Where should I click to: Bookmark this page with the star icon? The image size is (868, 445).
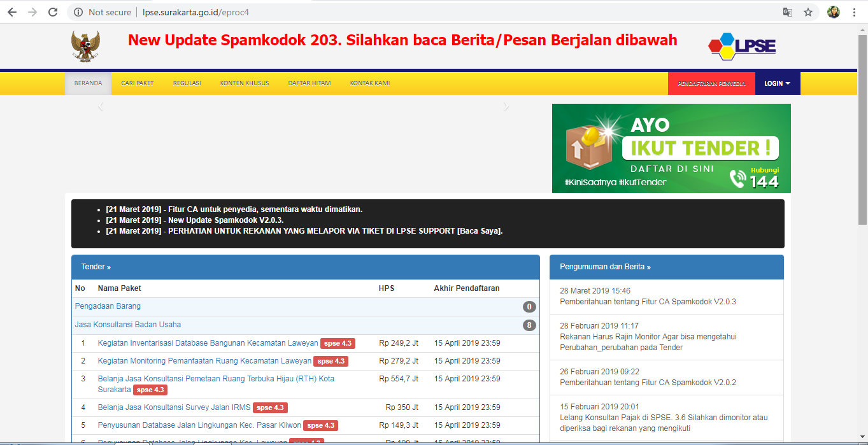(x=809, y=11)
